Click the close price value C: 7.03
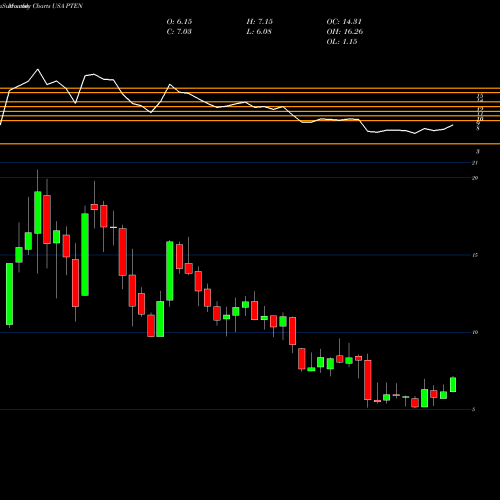500x500 pixels. [x=179, y=32]
